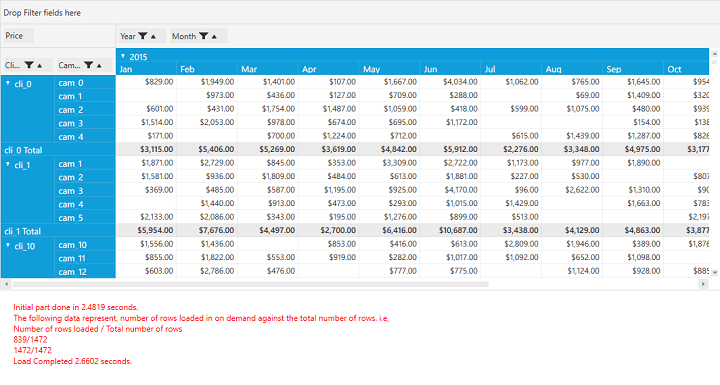Select the Mar column header

[x=268, y=69]
